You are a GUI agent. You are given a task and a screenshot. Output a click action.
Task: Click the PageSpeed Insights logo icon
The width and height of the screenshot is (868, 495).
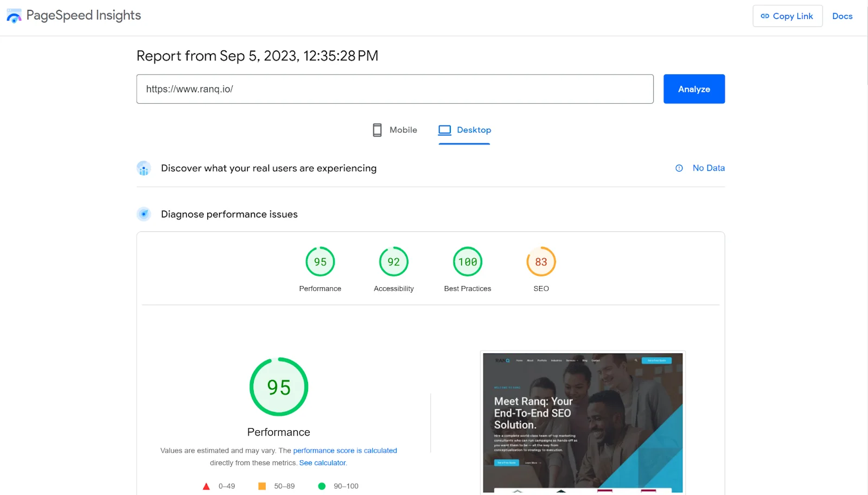(x=14, y=16)
